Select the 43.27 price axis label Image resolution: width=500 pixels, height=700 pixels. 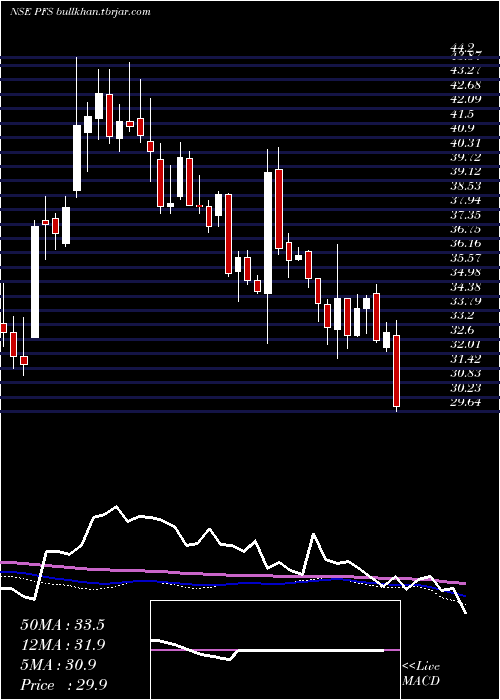pos(465,70)
